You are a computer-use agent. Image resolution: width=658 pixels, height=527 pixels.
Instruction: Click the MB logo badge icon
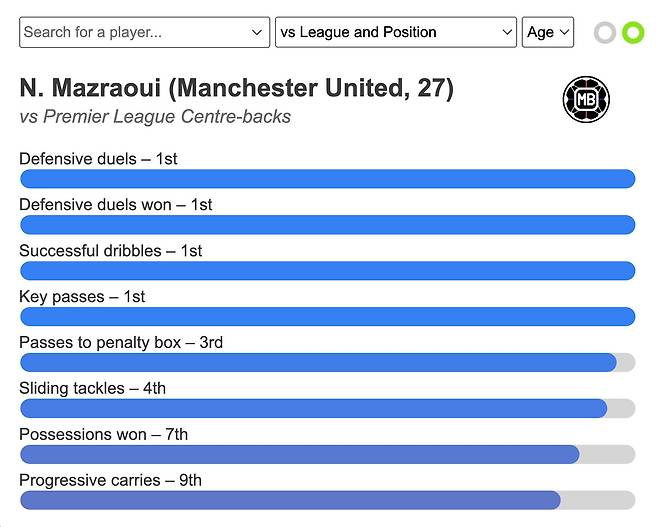coord(586,100)
